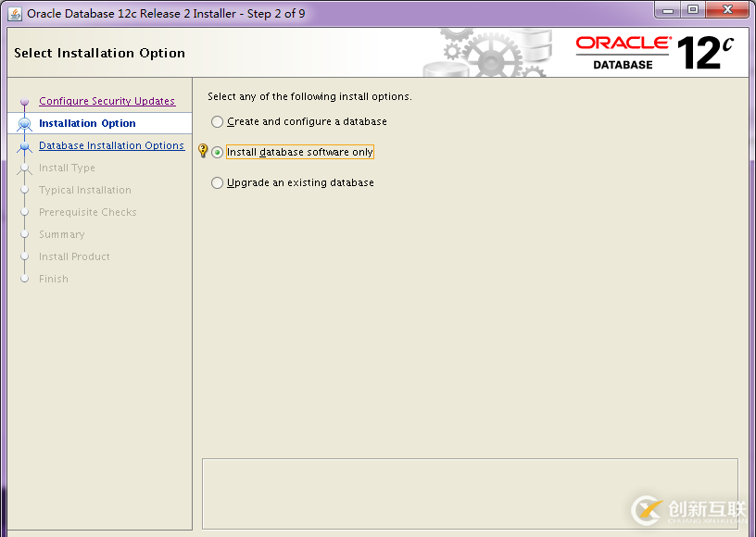Click the 'Create and configure a database' label
Screen dimensions: 756x537
[307, 122]
